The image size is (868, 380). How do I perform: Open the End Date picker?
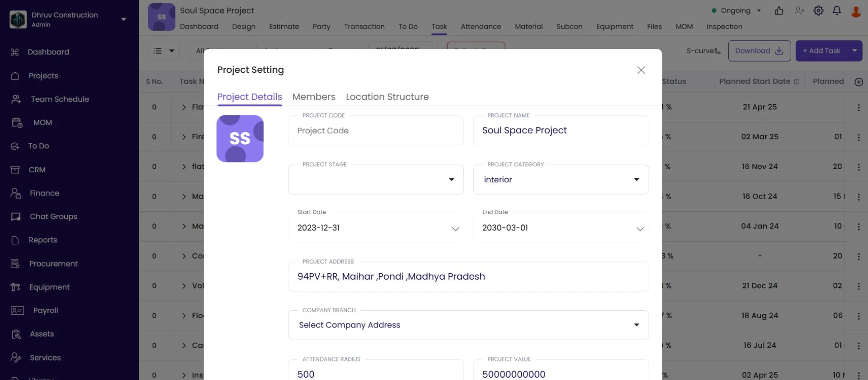[x=561, y=228]
